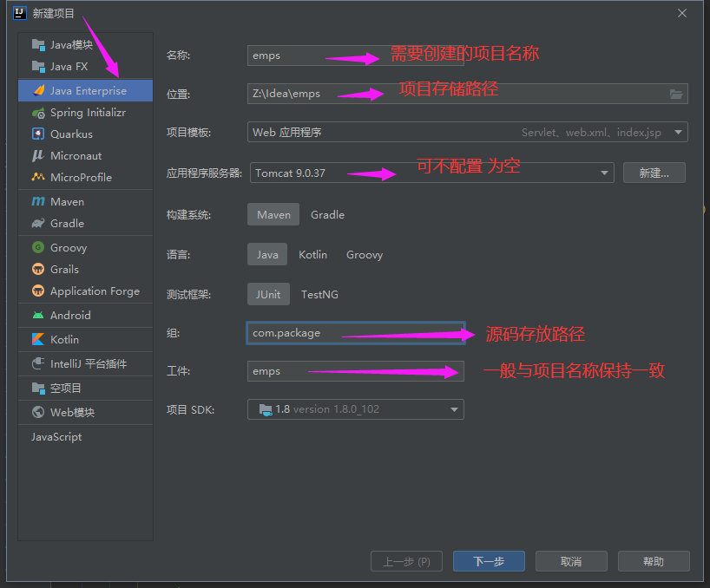Screen dimensions: 710x588
Task: Browse folder icon in 位置 field
Action: tap(676, 94)
